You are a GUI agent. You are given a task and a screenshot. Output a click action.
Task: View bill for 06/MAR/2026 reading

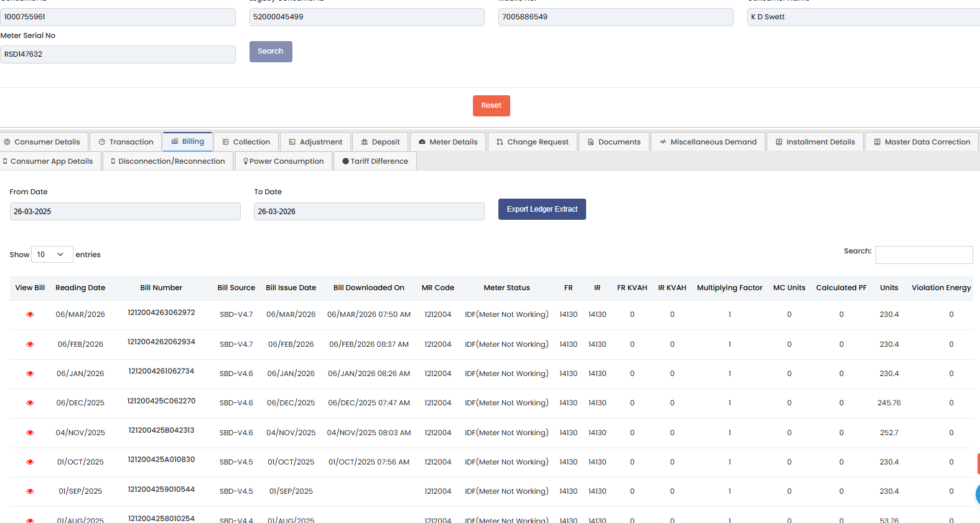pyautogui.click(x=30, y=314)
